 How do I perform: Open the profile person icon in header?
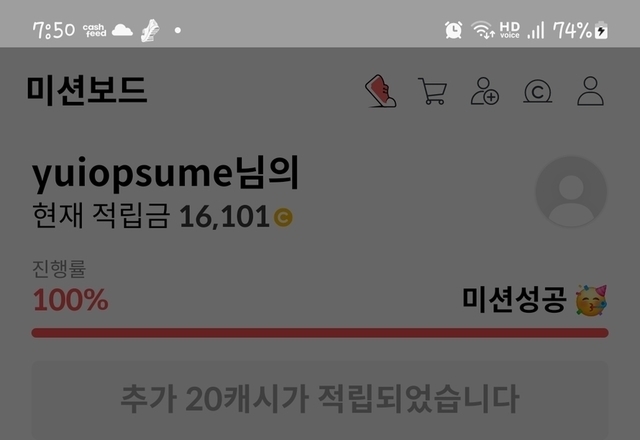click(590, 91)
